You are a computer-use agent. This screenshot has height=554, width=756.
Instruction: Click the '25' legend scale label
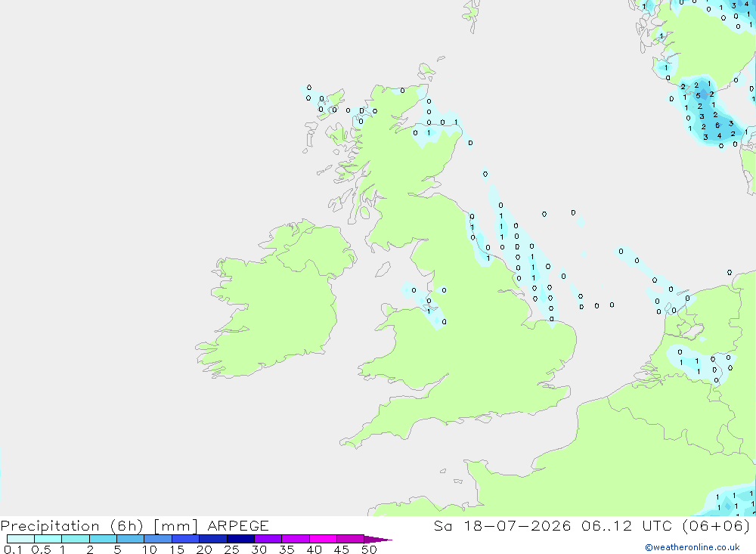pyautogui.click(x=232, y=549)
